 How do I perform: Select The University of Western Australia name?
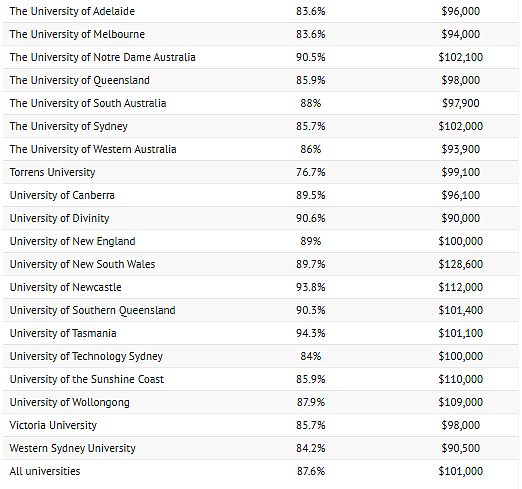coord(93,149)
